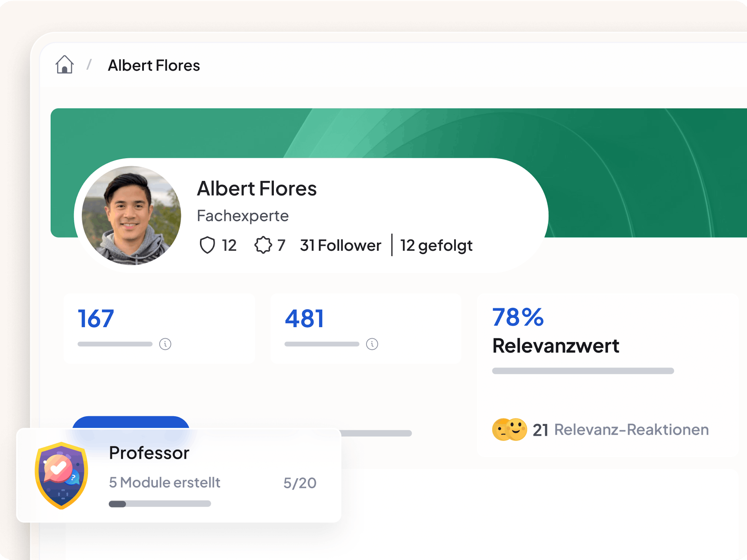Open Albert Flores profile photo
Image resolution: width=747 pixels, height=560 pixels.
click(x=131, y=215)
